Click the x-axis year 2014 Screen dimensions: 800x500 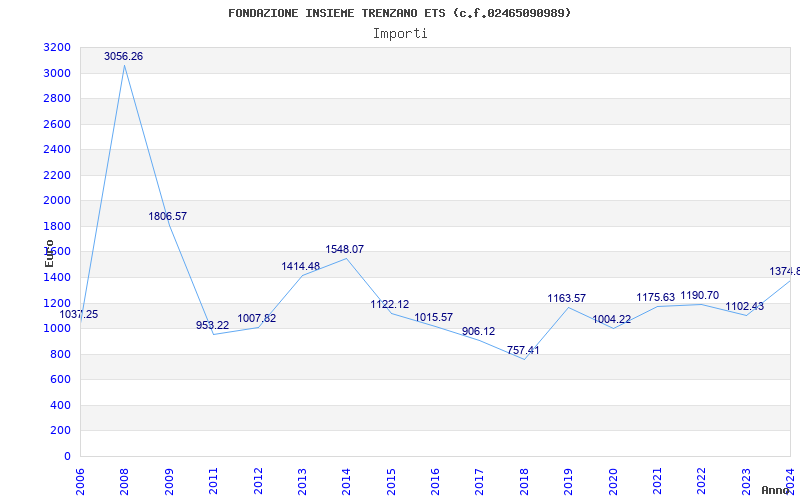tap(347, 481)
